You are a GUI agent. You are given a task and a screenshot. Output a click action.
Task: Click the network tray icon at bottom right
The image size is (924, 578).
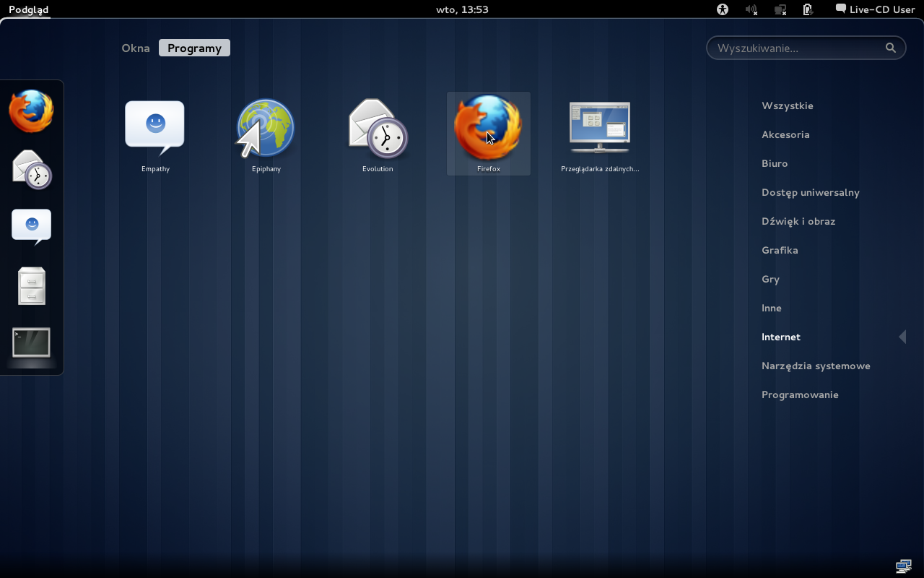click(x=904, y=566)
